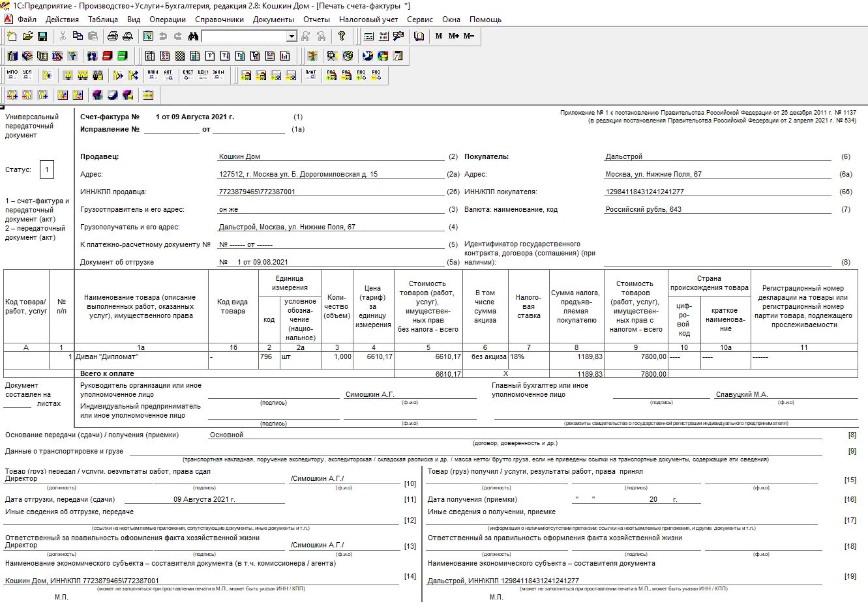Select the Status box containing 1
Image resolution: width=868 pixels, height=608 pixels.
pos(47,170)
